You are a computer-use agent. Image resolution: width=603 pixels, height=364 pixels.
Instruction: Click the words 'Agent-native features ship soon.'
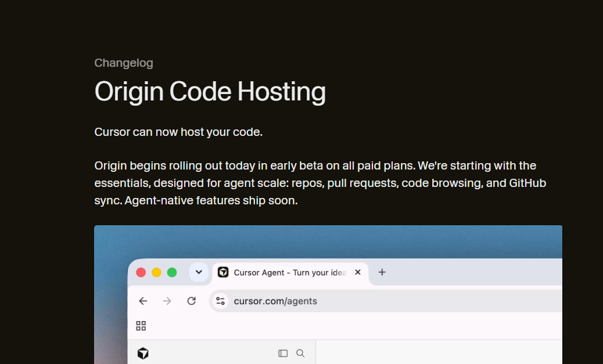point(211,201)
